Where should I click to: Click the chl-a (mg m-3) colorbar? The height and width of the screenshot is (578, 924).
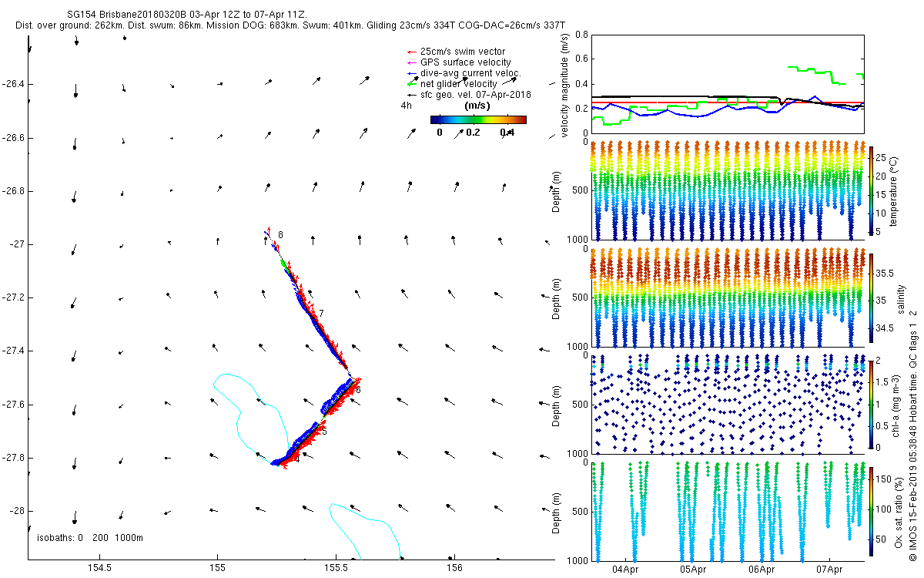tap(872, 403)
